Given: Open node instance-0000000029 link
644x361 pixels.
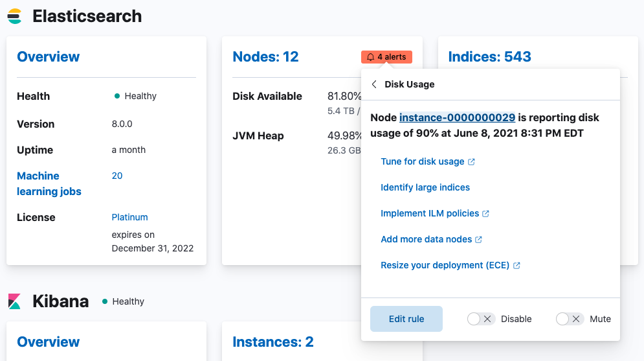Looking at the screenshot, I should (x=457, y=117).
